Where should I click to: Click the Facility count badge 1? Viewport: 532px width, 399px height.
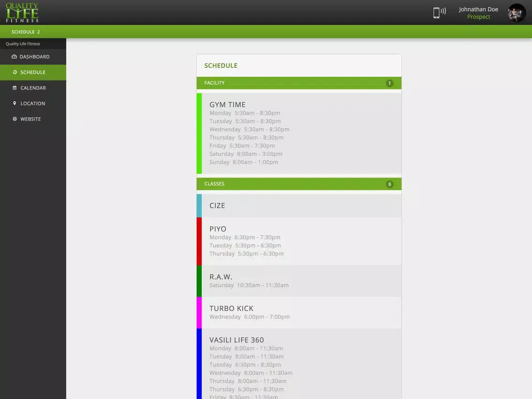pos(390,83)
